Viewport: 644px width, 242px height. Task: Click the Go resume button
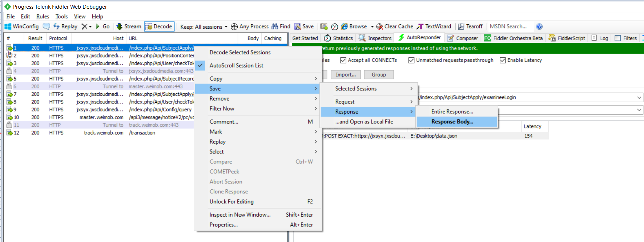[x=102, y=26]
